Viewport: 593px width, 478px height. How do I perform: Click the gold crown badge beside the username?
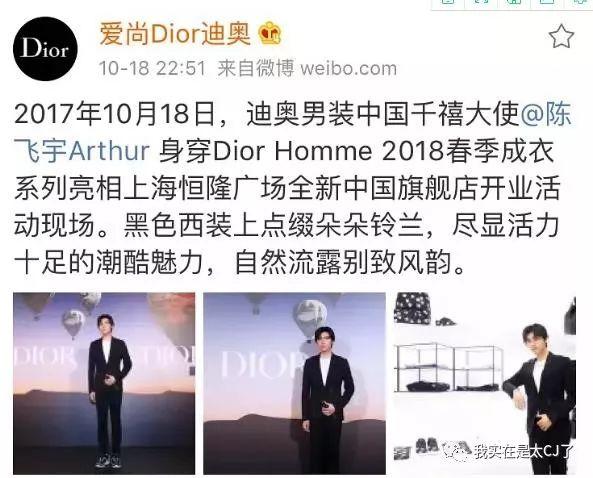(270, 33)
